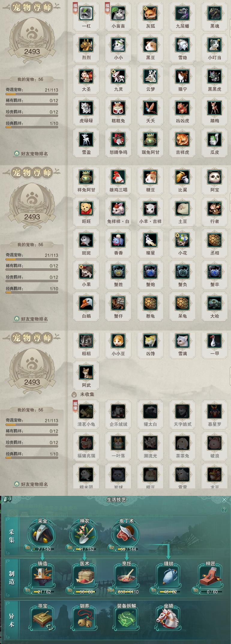
Task: Choose the 白鹅 goose pet icon
Action: click(x=86, y=304)
